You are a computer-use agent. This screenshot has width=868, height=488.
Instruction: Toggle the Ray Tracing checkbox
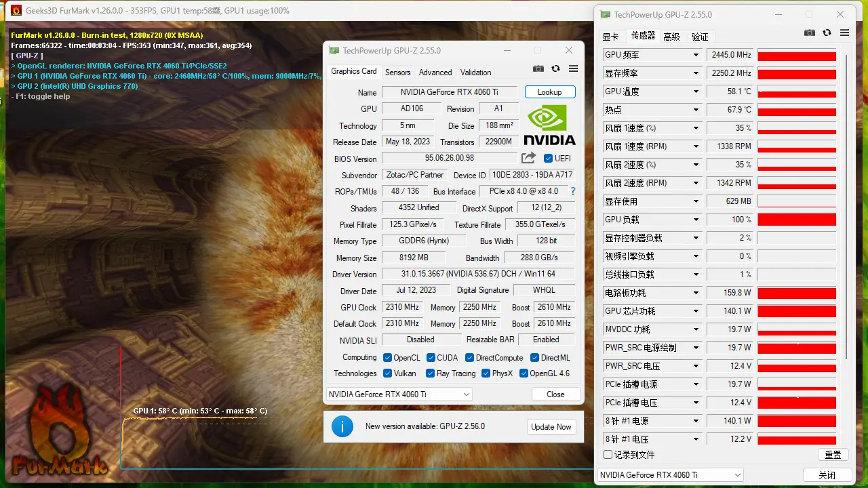pos(430,373)
